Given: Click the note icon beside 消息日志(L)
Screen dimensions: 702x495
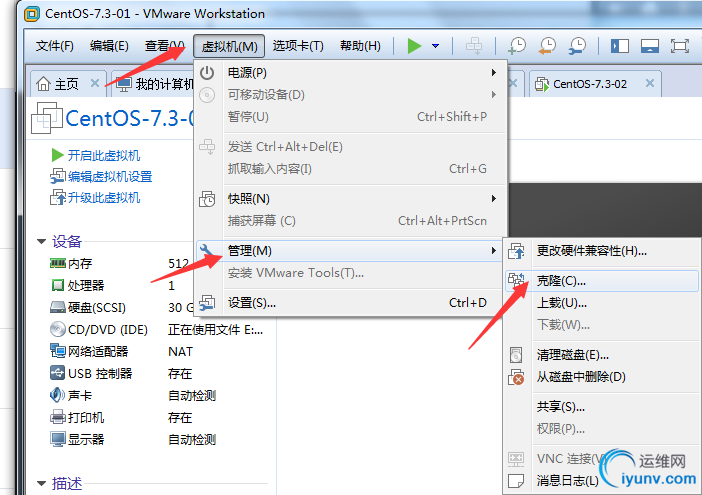Looking at the screenshot, I should [516, 481].
